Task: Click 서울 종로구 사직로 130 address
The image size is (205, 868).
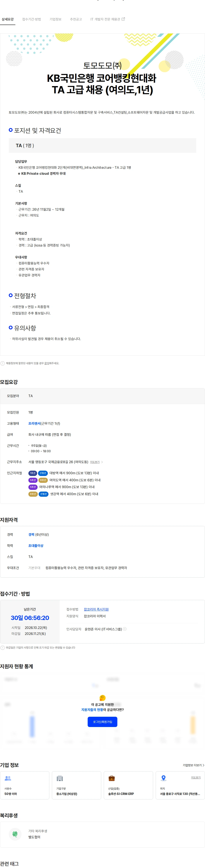Action: [180, 794]
